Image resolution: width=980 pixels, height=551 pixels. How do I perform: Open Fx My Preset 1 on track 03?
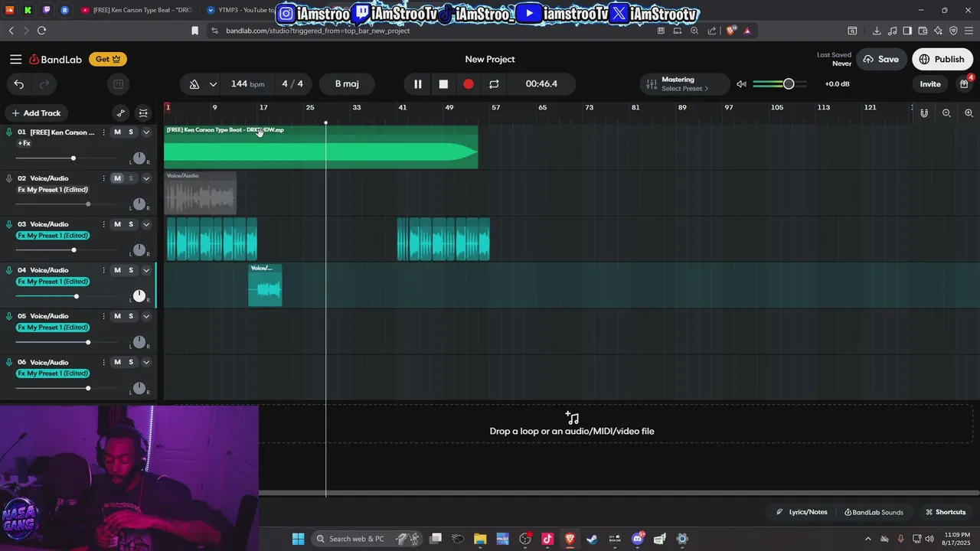tap(53, 236)
